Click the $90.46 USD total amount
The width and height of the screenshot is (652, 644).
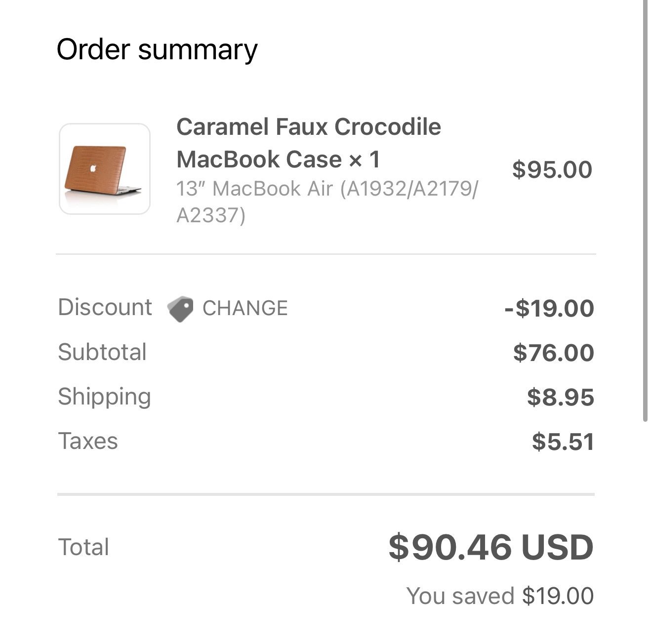491,547
